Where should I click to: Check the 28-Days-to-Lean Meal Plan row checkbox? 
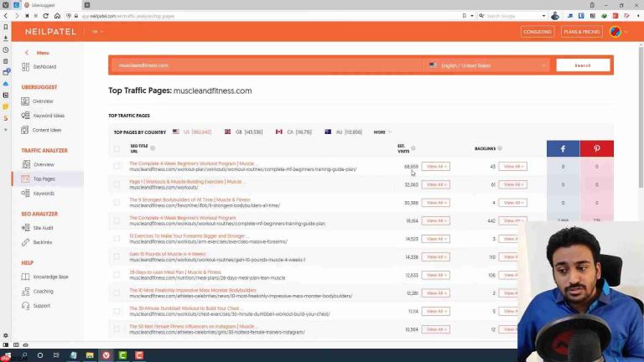[117, 275]
